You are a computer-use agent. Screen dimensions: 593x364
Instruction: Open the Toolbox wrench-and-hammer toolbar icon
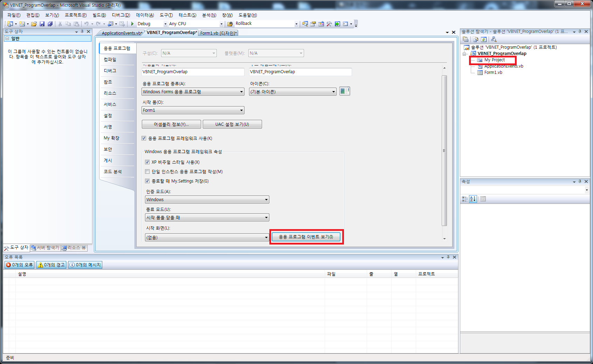[329, 24]
